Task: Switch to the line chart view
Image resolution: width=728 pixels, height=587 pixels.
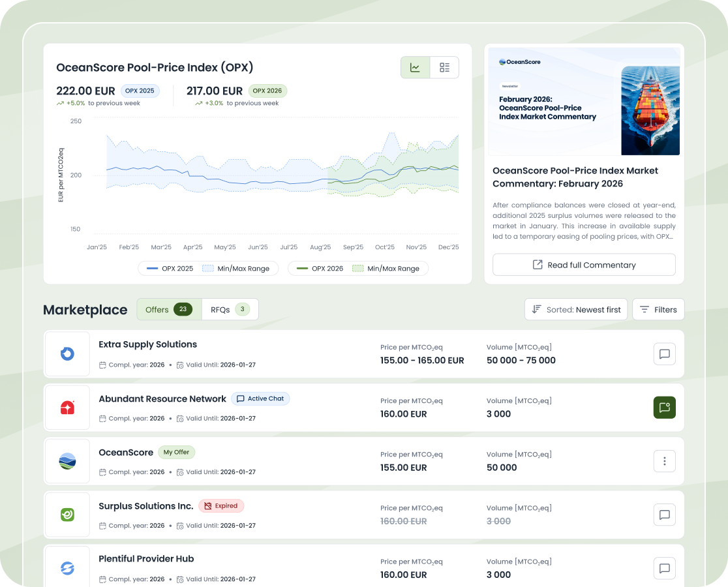Action: click(x=415, y=67)
